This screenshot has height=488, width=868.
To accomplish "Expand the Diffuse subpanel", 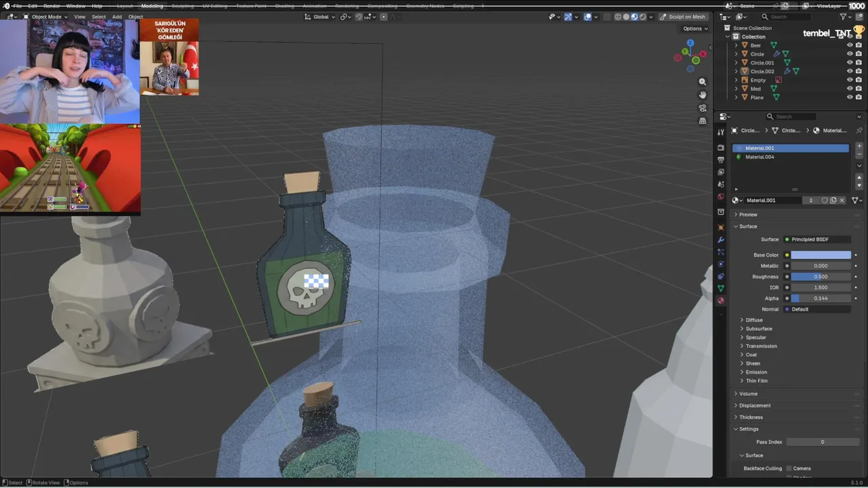I will [753, 320].
